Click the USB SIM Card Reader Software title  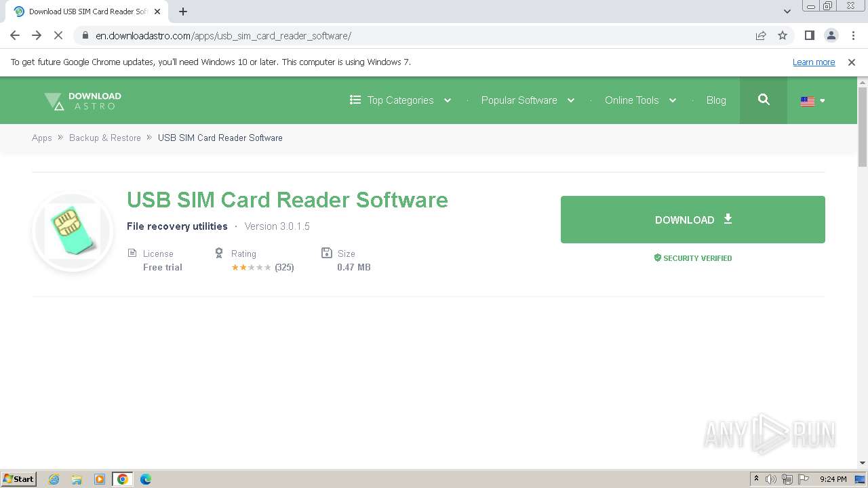point(288,200)
